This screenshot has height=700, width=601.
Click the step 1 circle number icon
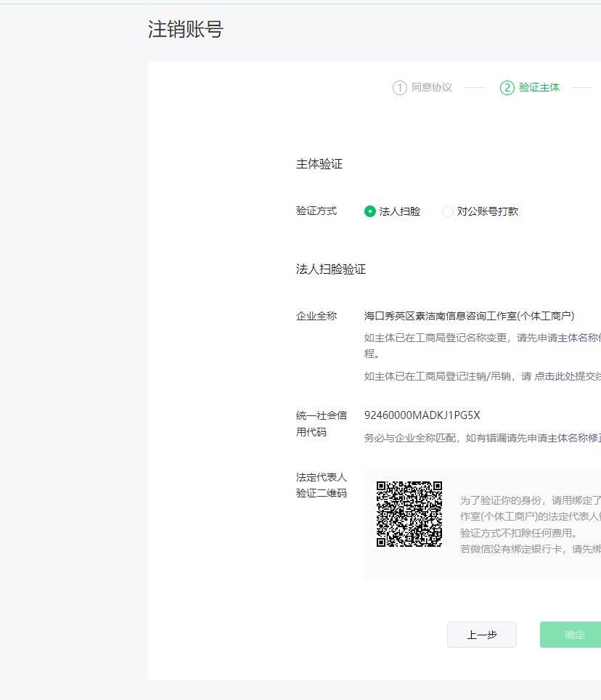400,87
